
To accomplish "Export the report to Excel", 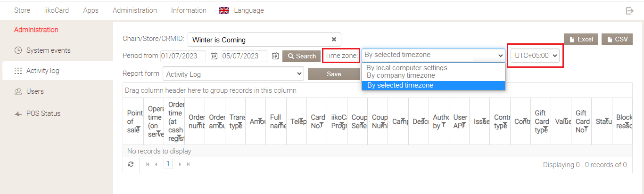I will click(x=581, y=39).
